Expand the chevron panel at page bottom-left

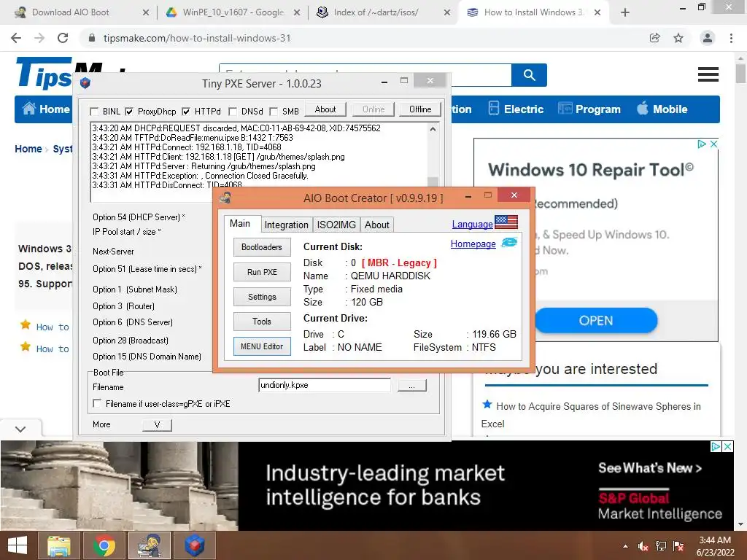click(20, 429)
